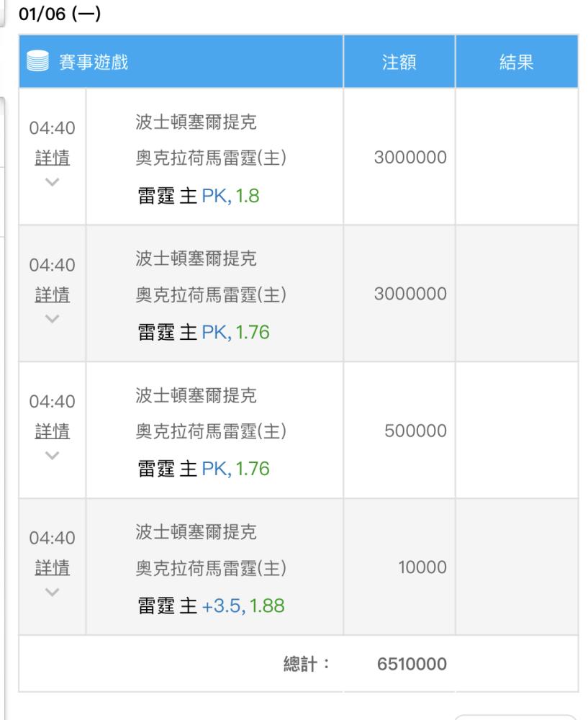Open 詳情 link for the 500000 bet
Screen dimensions: 588x720
[x=53, y=431]
